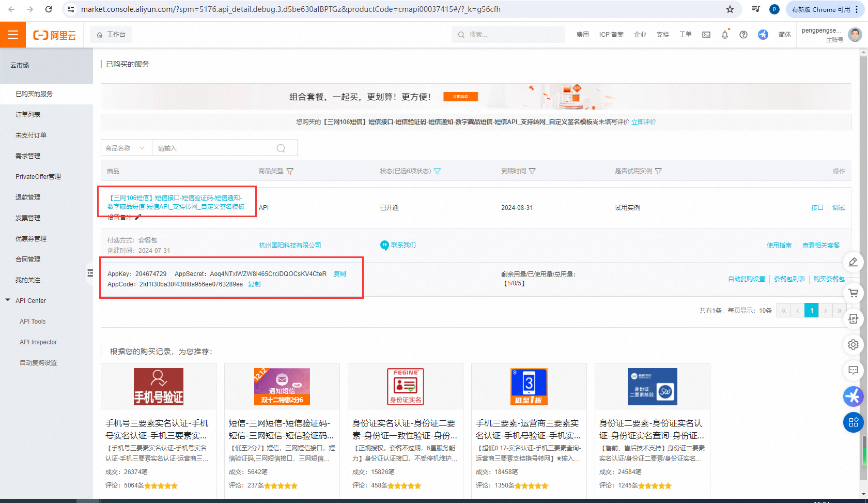Open the 企业 menu
868x503 pixels.
coord(640,35)
